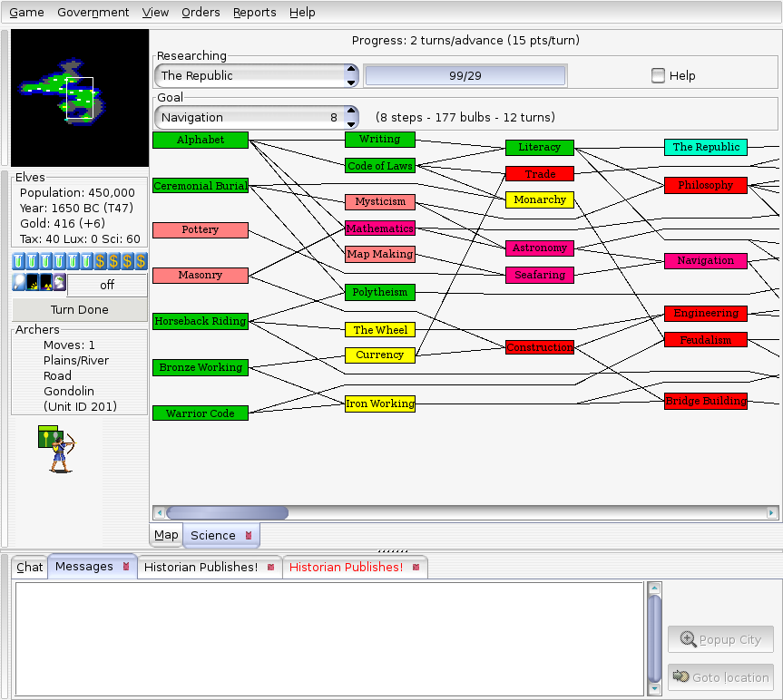This screenshot has height=700, width=783.
Task: Select the Trade tech node
Action: (x=540, y=173)
